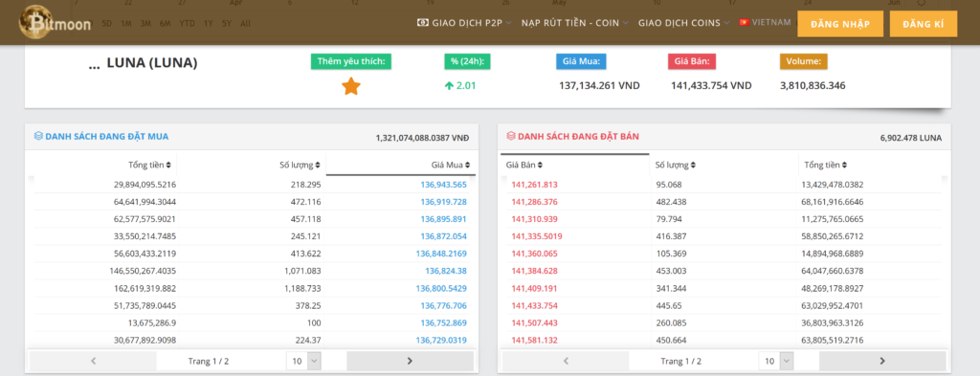Click the Đăng kí button
This screenshot has height=376, width=980.
pyautogui.click(x=924, y=24)
